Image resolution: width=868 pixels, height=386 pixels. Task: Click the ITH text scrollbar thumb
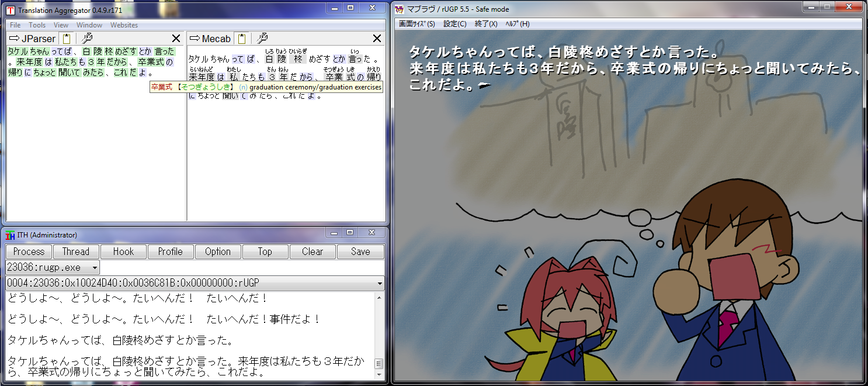379,363
